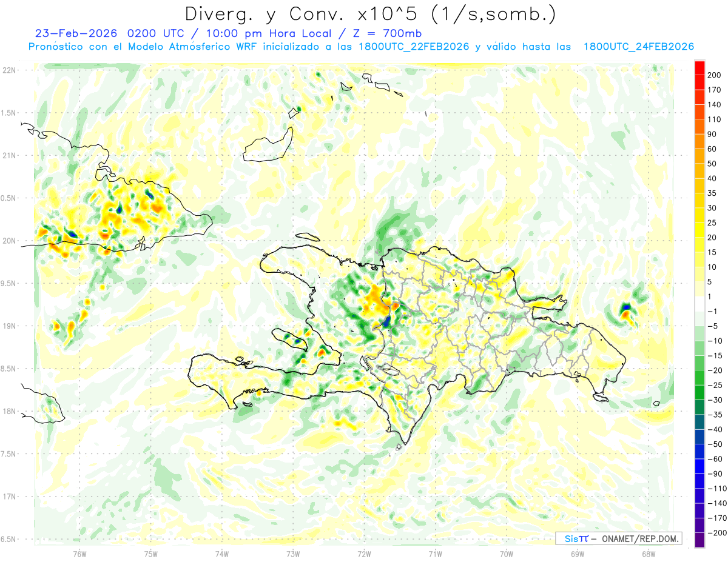Click the '18N' latitude label
The height and width of the screenshot is (562, 728).
pyautogui.click(x=8, y=411)
